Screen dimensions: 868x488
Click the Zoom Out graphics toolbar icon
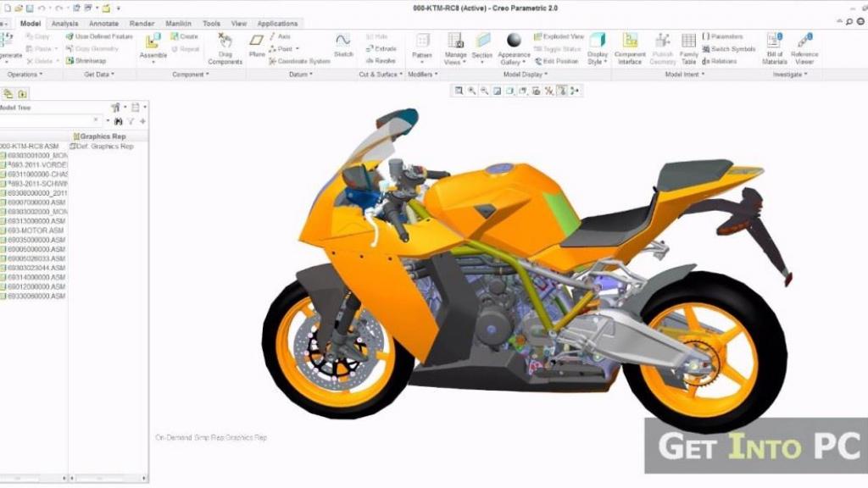click(484, 91)
